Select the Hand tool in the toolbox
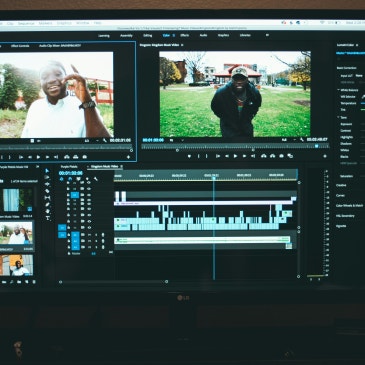Image resolution: width=365 pixels, height=365 pixels. [47, 211]
